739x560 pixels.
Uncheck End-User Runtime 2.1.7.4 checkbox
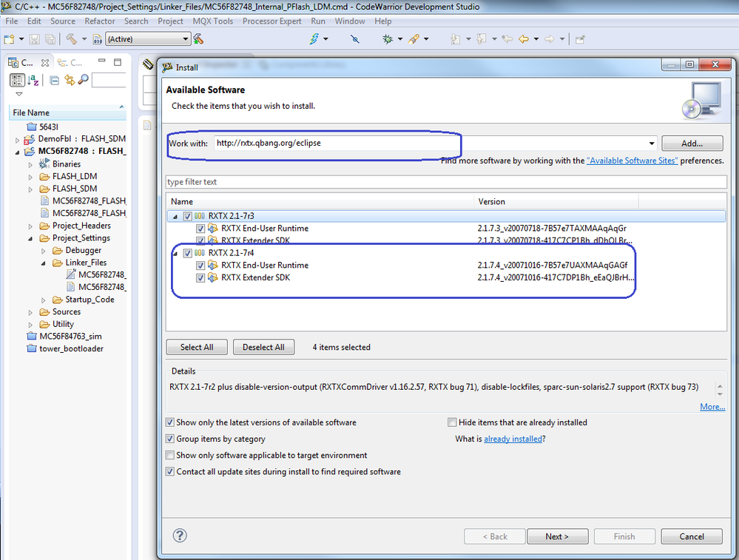click(x=200, y=266)
